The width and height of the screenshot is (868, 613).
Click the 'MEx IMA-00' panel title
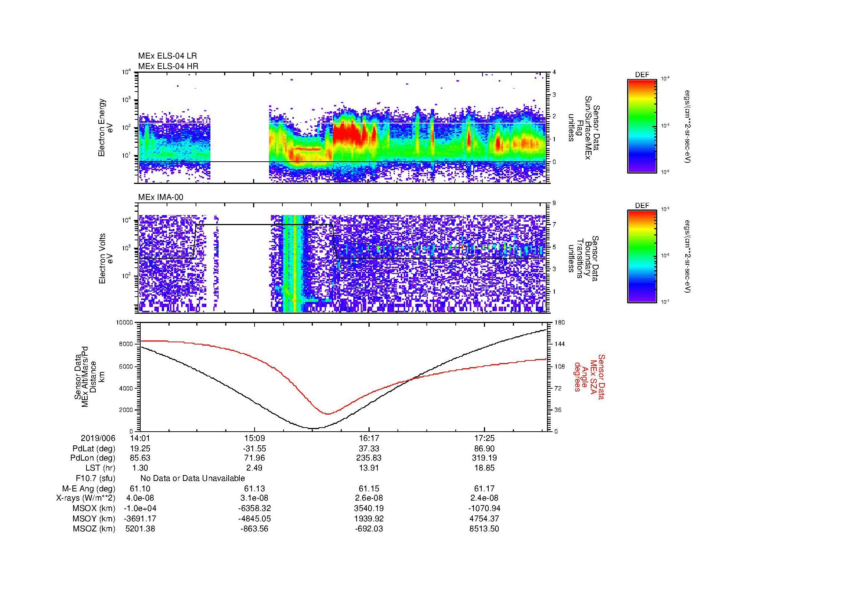[x=161, y=197]
